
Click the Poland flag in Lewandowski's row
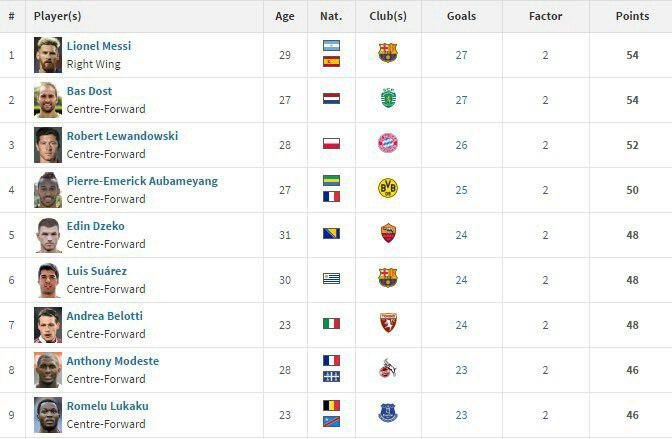pos(331,144)
